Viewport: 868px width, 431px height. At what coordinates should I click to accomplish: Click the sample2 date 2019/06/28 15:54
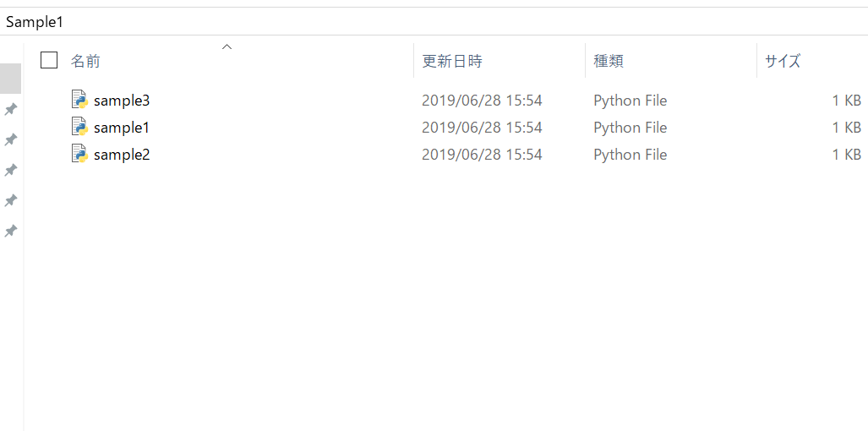482,154
